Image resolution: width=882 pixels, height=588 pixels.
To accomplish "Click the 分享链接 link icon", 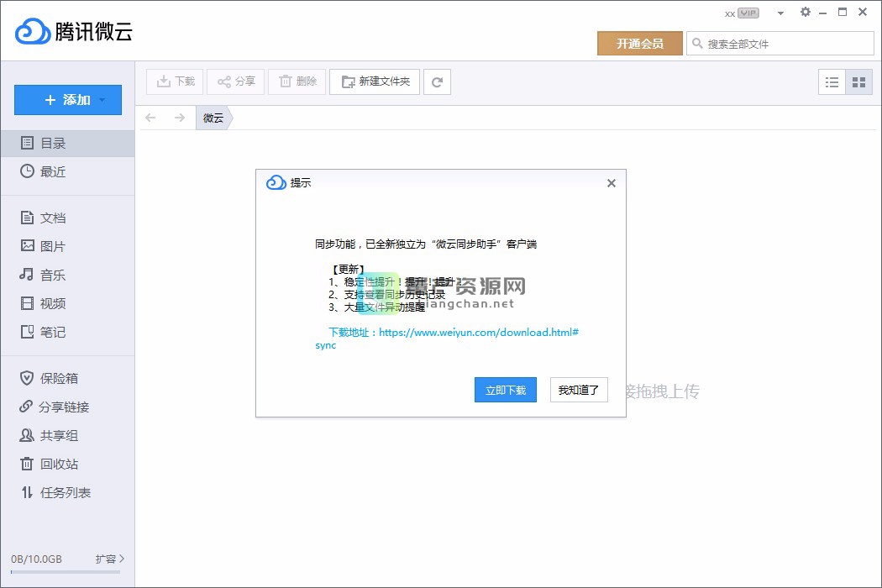I will (26, 407).
